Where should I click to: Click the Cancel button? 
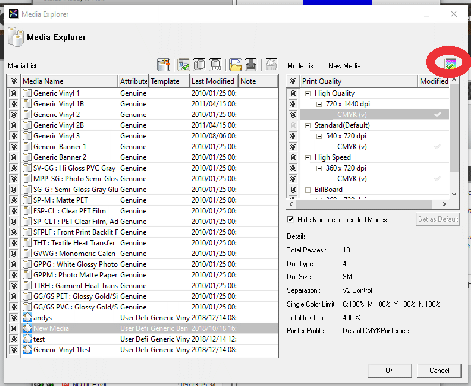click(x=439, y=370)
